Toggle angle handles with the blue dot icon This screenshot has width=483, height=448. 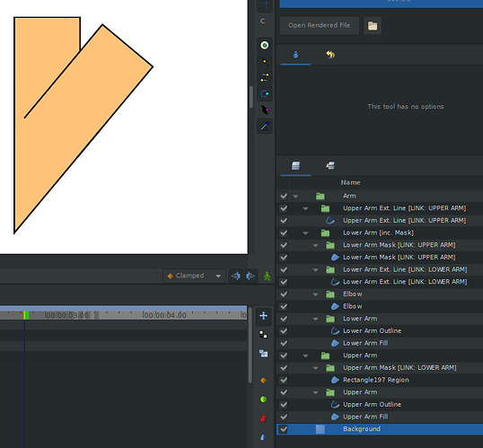coord(264,126)
